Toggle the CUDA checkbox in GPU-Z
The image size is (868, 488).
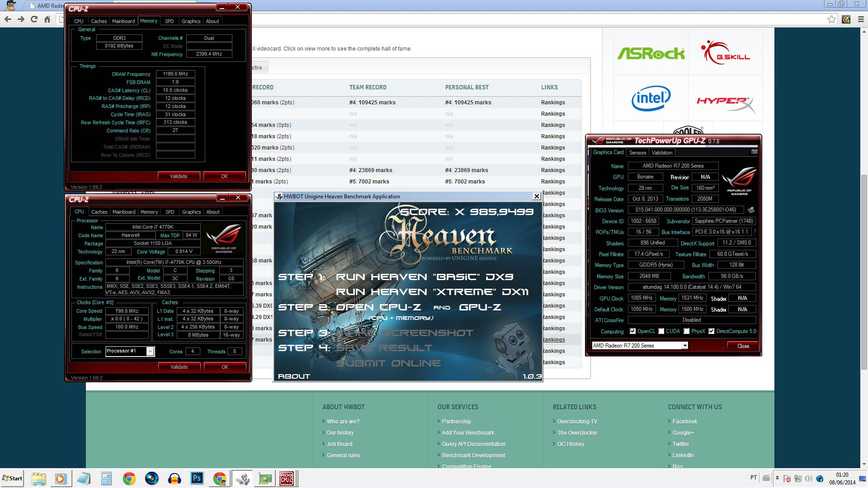pos(661,331)
